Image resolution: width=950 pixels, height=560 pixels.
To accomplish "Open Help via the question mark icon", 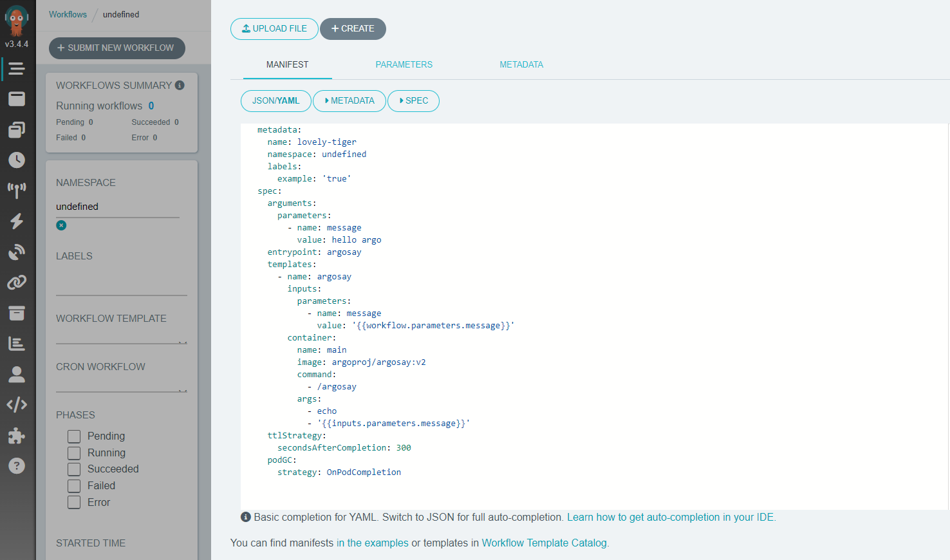I will 17,465.
